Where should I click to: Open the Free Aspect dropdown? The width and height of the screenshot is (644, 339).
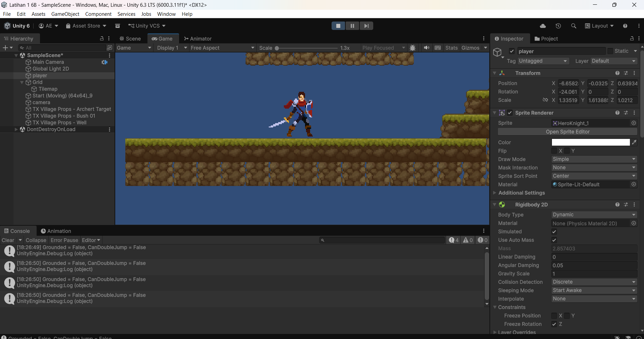222,48
